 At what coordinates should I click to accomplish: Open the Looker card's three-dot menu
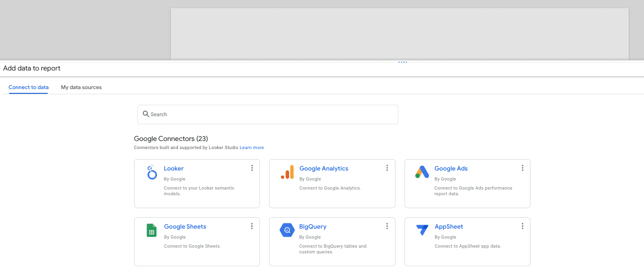pos(252,168)
